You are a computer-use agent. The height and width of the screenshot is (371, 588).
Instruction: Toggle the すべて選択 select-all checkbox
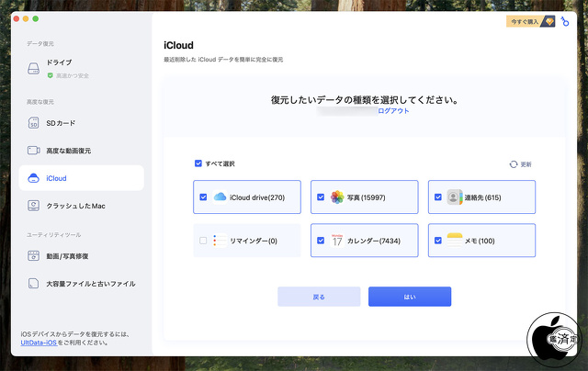198,163
